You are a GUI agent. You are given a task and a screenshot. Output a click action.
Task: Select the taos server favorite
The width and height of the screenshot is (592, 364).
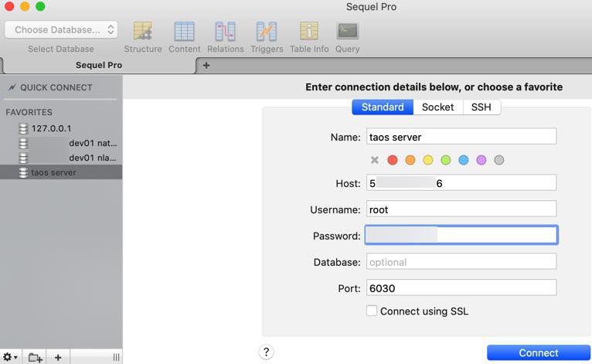pos(61,172)
